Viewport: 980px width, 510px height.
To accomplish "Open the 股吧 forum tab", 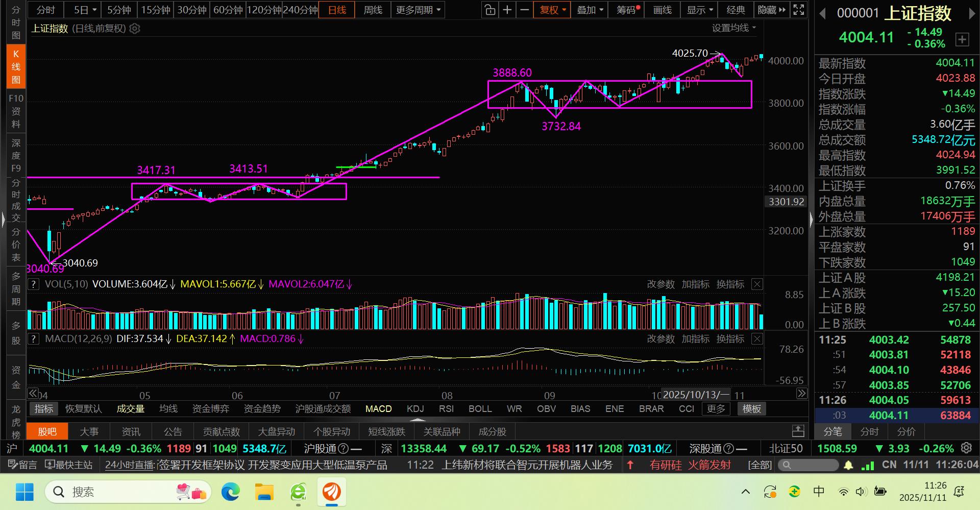I will [x=47, y=431].
